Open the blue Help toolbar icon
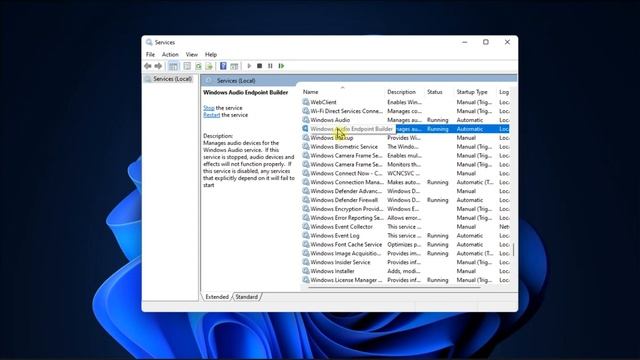The height and width of the screenshot is (360, 640). pos(223,66)
